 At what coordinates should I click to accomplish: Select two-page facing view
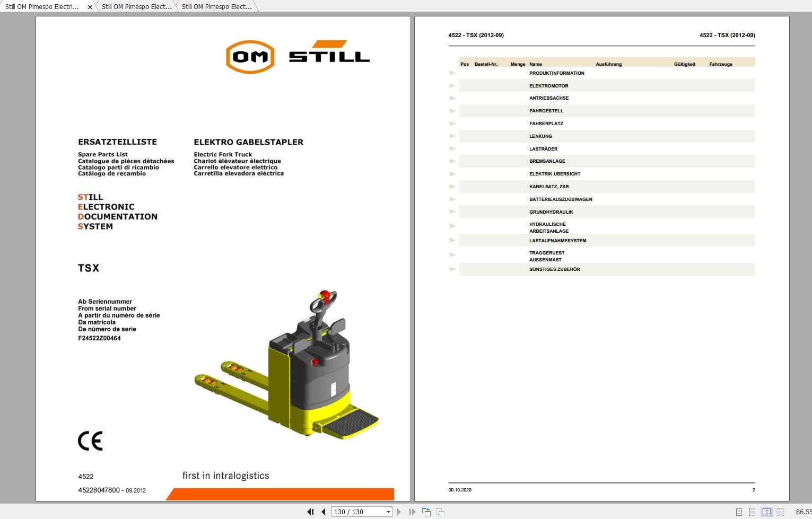coord(766,512)
